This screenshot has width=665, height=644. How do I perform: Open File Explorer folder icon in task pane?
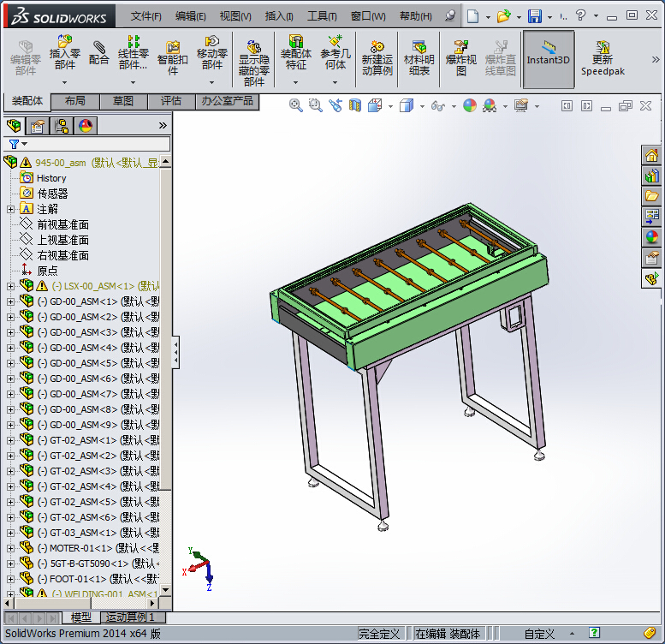point(651,196)
